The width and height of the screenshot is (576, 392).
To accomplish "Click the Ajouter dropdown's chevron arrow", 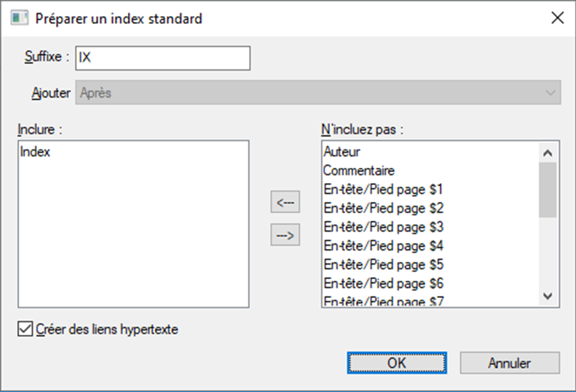I will tap(550, 93).
